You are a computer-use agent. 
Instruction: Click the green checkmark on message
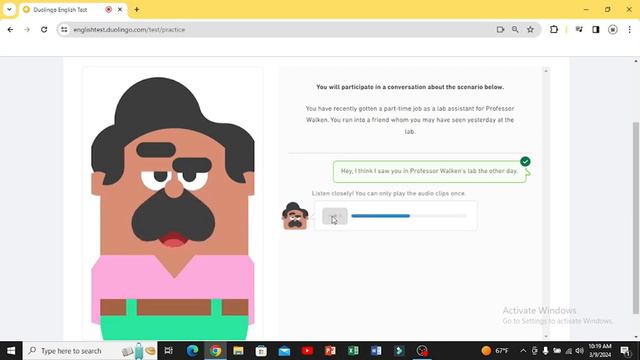click(525, 162)
